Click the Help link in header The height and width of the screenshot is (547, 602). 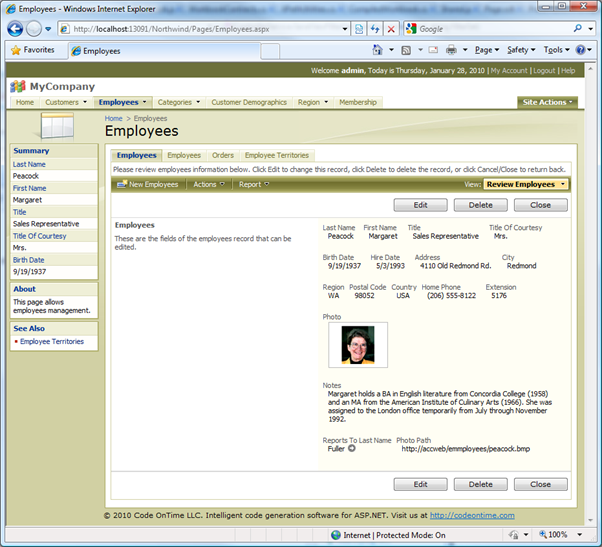coord(568,71)
